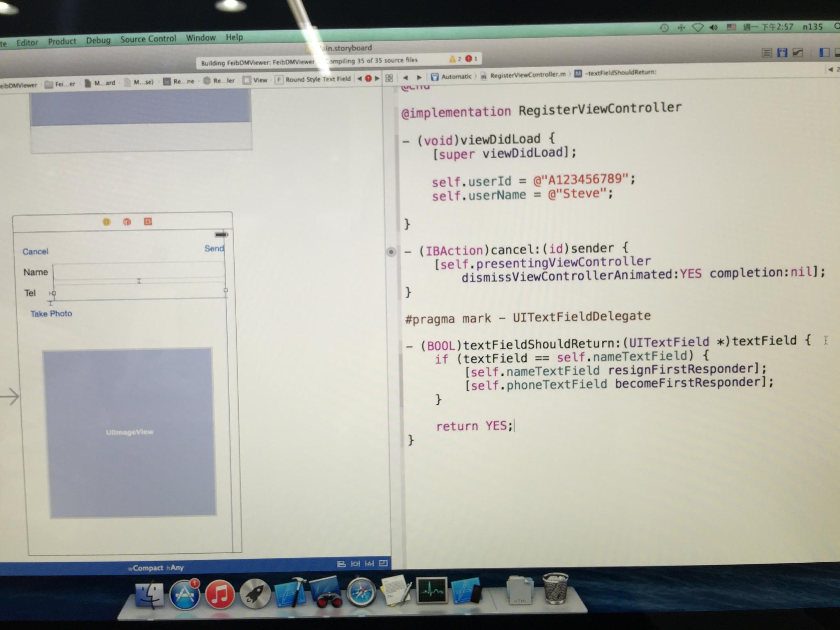Open App Store from the Dock
This screenshot has width=840, height=630.
coord(185,594)
